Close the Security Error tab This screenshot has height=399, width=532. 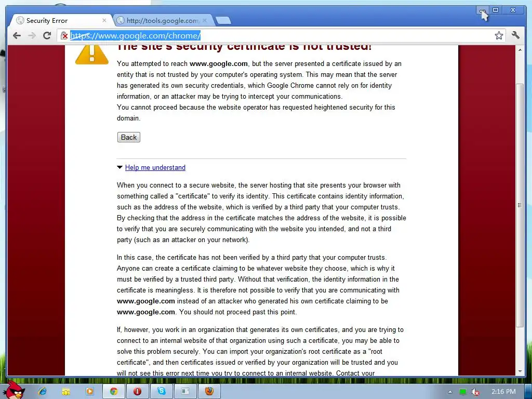(104, 20)
